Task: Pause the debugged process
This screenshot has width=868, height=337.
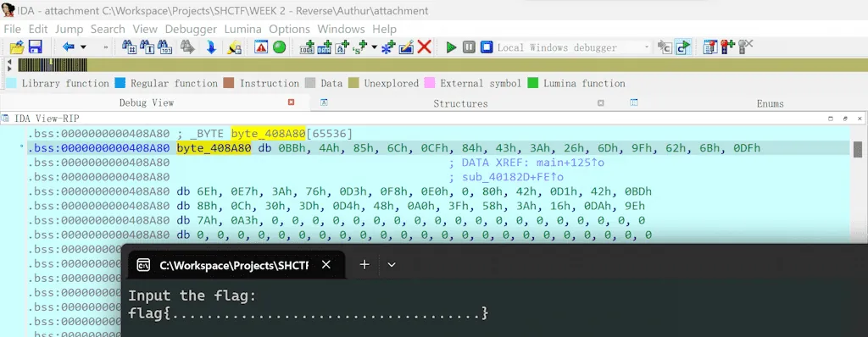Action: pos(469,47)
